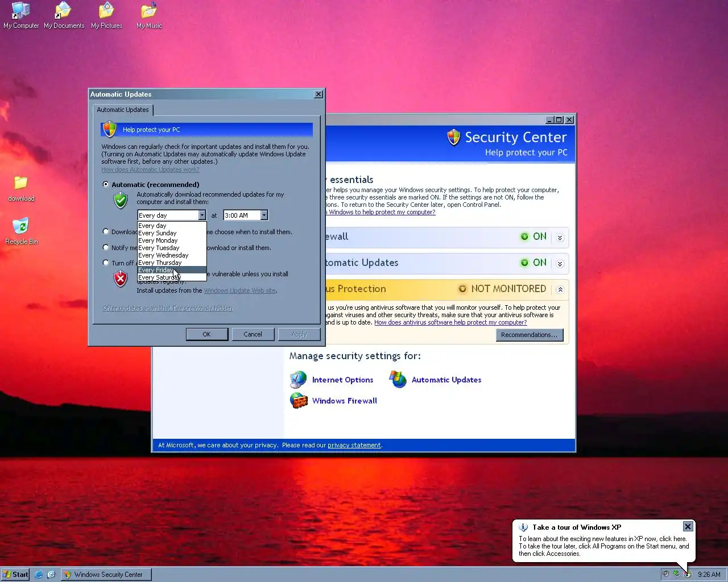Click the Start button

point(15,575)
